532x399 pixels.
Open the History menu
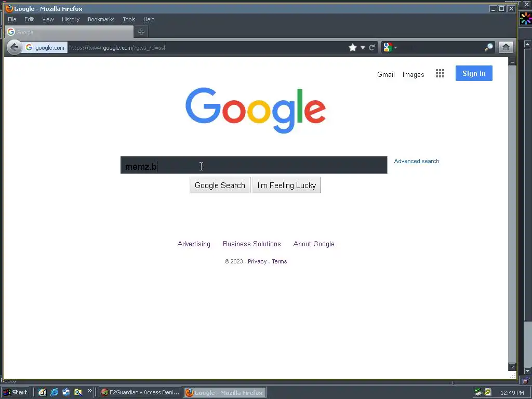click(x=71, y=19)
